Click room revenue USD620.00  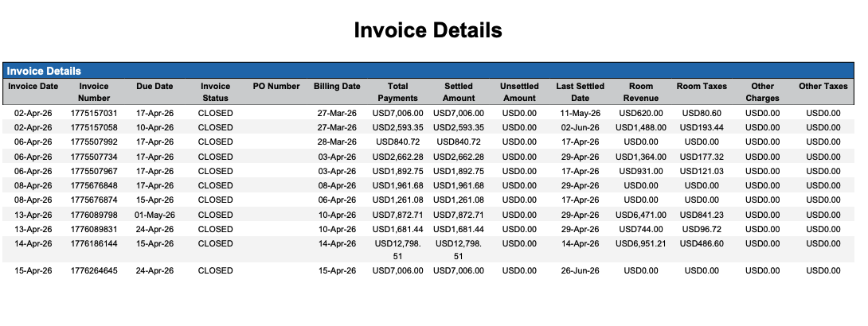tap(641, 113)
